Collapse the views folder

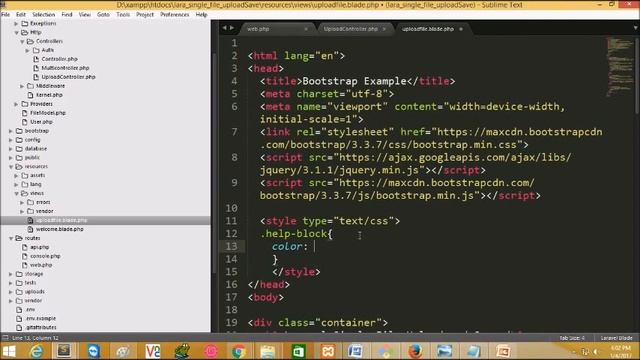coord(16,193)
